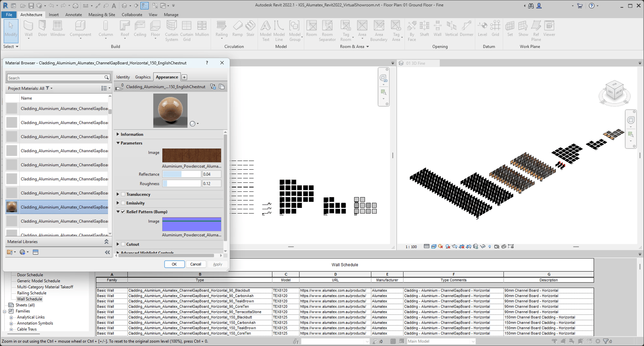The width and height of the screenshot is (644, 346).
Task: Click the Reflectance value input field
Action: tap(211, 173)
